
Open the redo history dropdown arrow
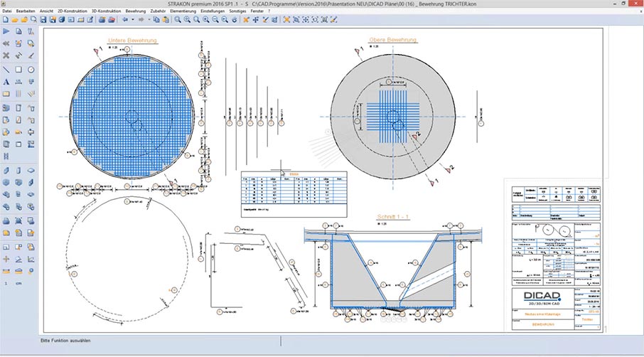coord(150,20)
